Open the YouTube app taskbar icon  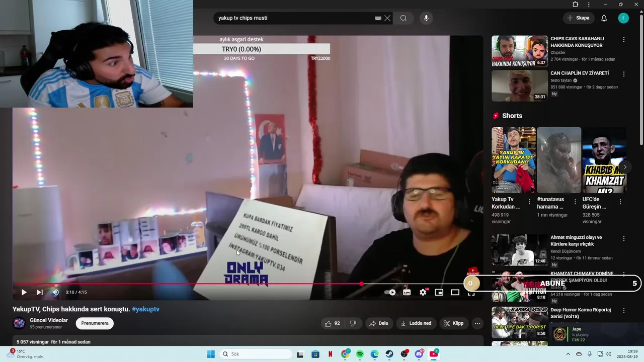pos(434,354)
